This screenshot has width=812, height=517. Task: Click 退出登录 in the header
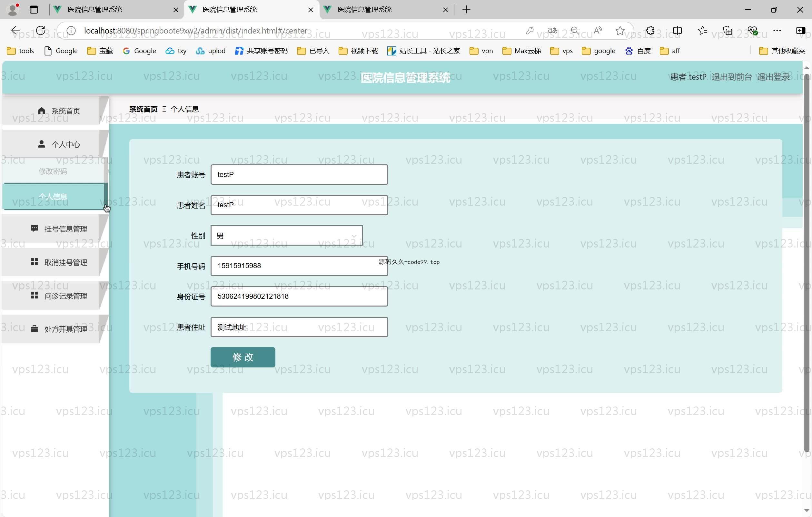[773, 77]
